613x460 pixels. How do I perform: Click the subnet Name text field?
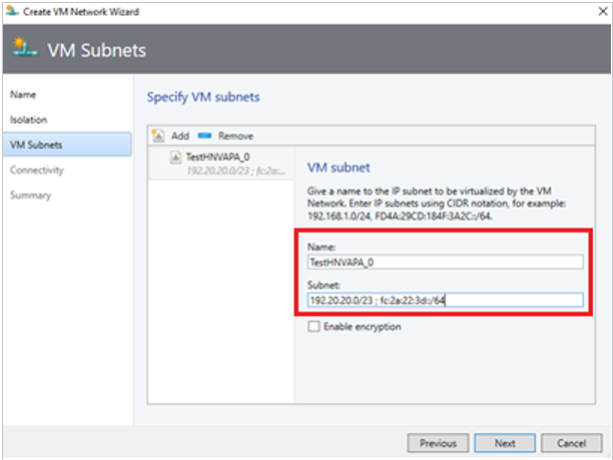[445, 262]
